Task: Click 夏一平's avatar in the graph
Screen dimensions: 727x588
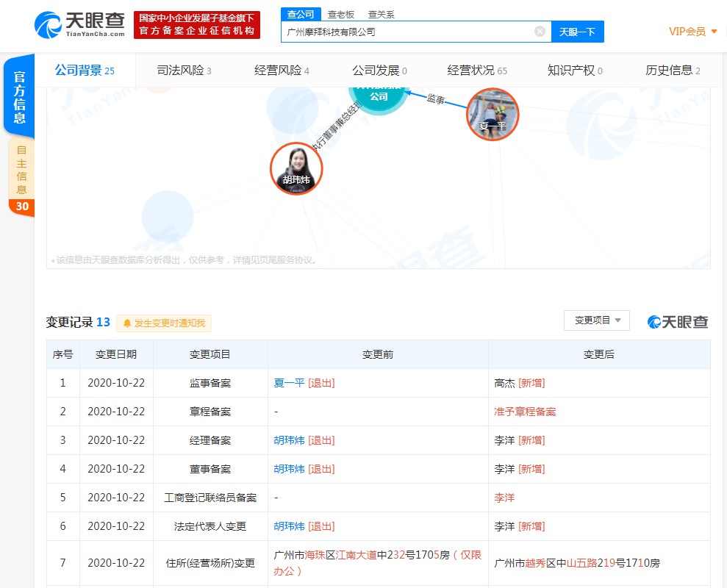Action: click(x=493, y=115)
